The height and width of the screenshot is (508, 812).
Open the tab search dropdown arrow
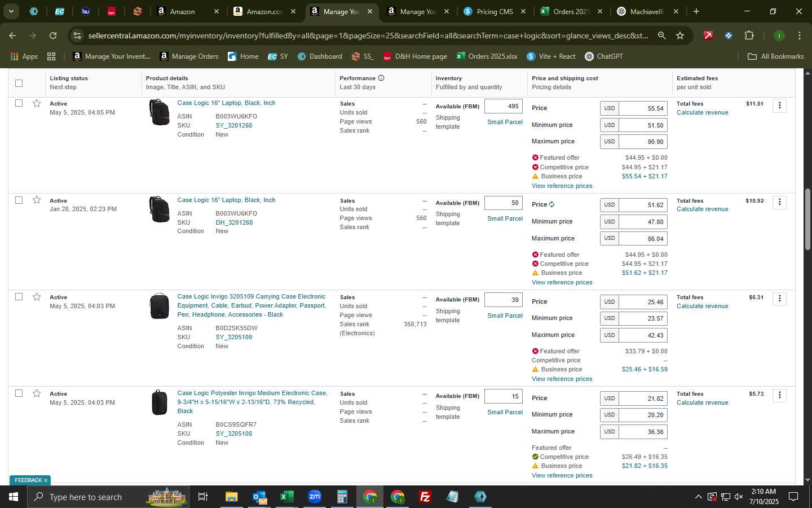[x=11, y=11]
